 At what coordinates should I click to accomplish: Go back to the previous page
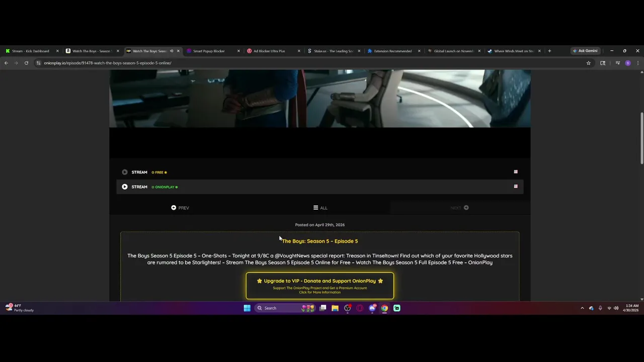[6, 63]
